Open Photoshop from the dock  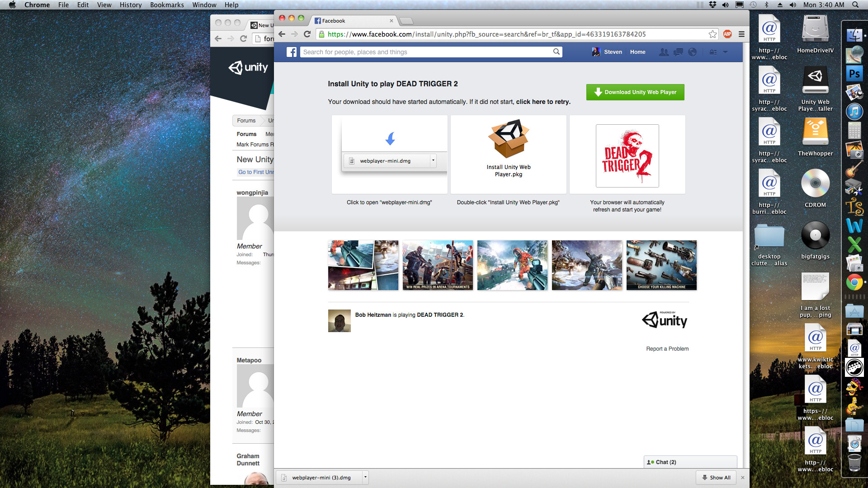tap(854, 73)
